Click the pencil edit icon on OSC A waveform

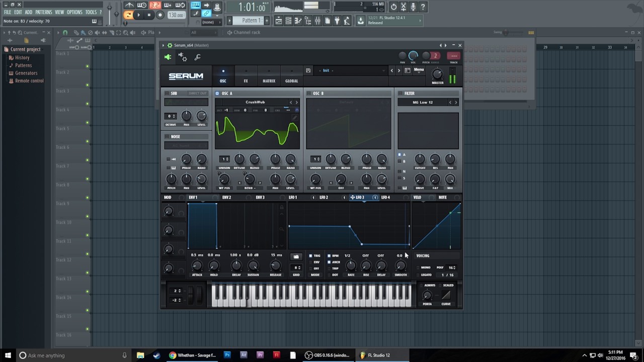pyautogui.click(x=295, y=118)
